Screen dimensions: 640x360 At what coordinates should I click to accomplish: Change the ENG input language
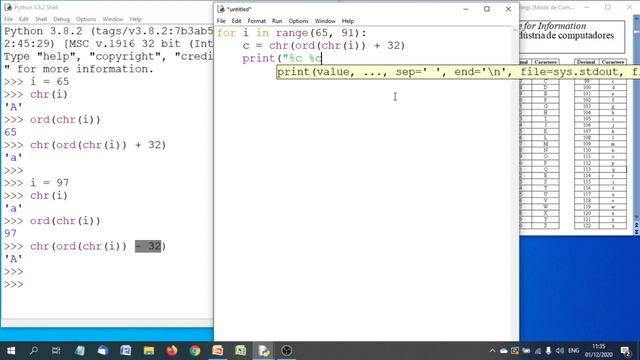(573, 351)
